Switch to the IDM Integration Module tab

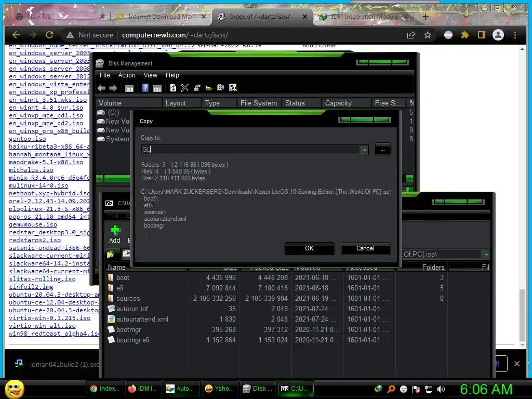point(365,16)
